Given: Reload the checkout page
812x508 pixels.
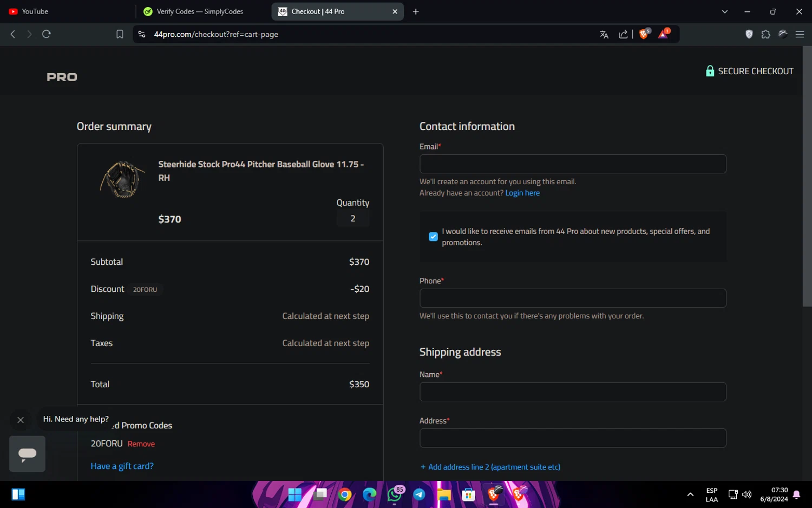Looking at the screenshot, I should tap(47, 34).
